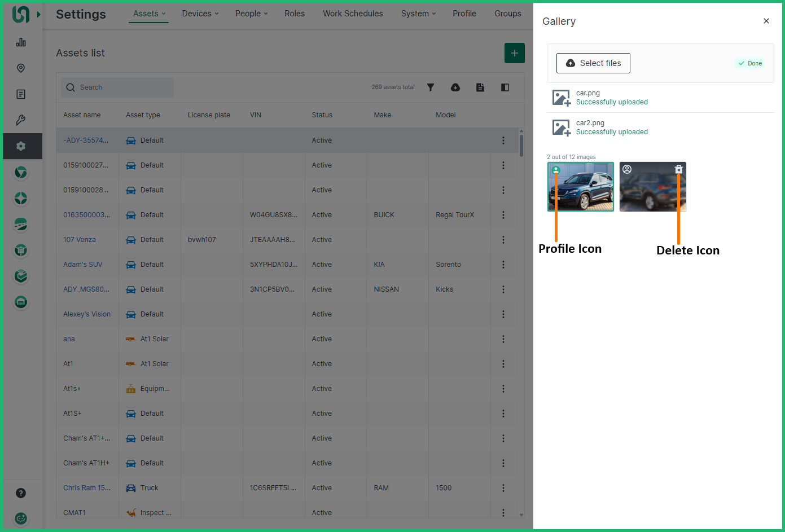Go to the Roles tab
The height and width of the screenshot is (532, 785).
(295, 14)
